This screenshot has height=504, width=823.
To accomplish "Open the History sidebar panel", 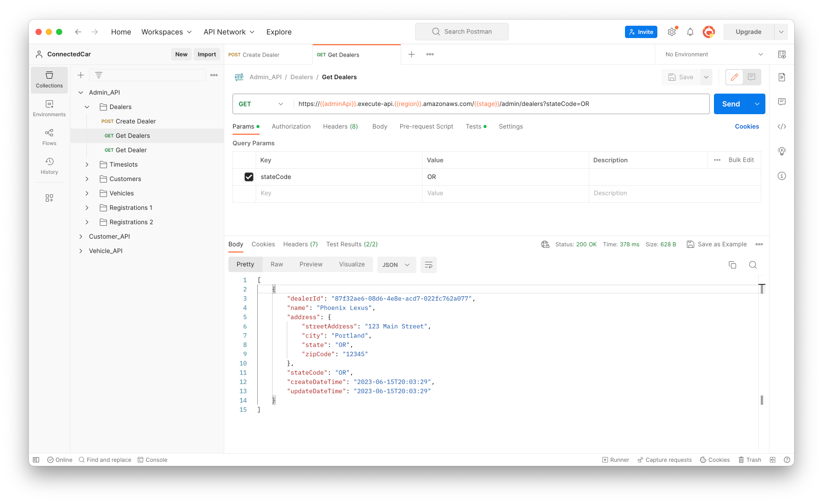I will [49, 166].
